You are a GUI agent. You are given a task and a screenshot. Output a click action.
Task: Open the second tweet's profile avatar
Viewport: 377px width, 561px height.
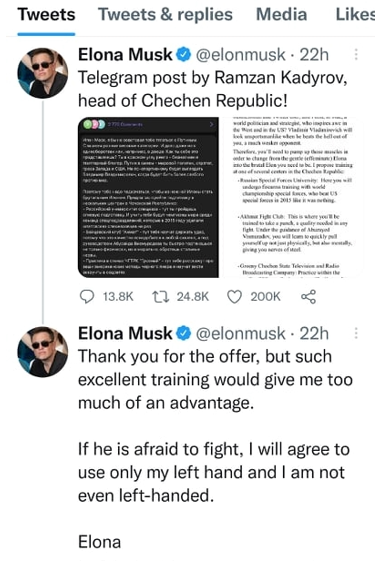tap(43, 352)
